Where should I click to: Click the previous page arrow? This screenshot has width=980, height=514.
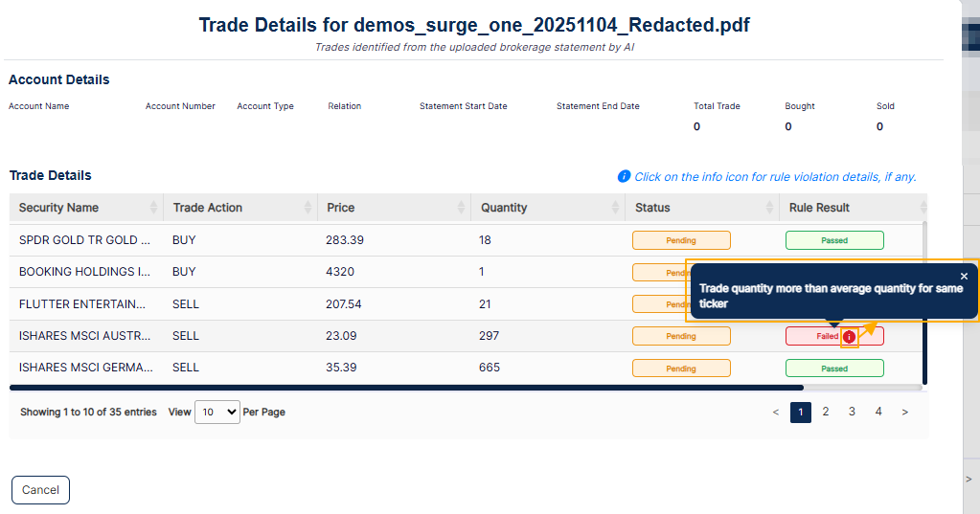(x=776, y=413)
